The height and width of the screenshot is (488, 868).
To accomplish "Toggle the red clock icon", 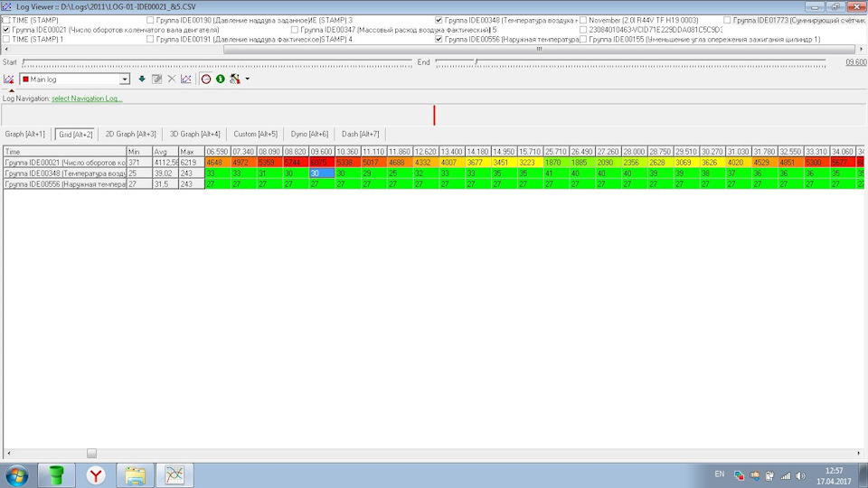I will (206, 80).
